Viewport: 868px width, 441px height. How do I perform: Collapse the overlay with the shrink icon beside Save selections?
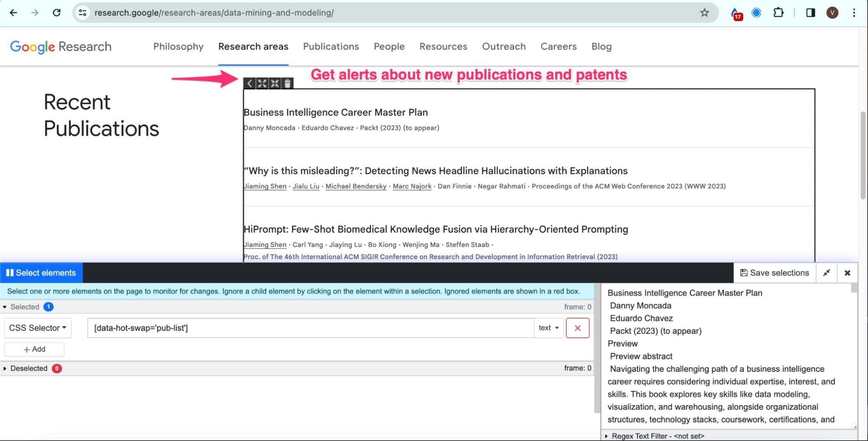pos(827,273)
